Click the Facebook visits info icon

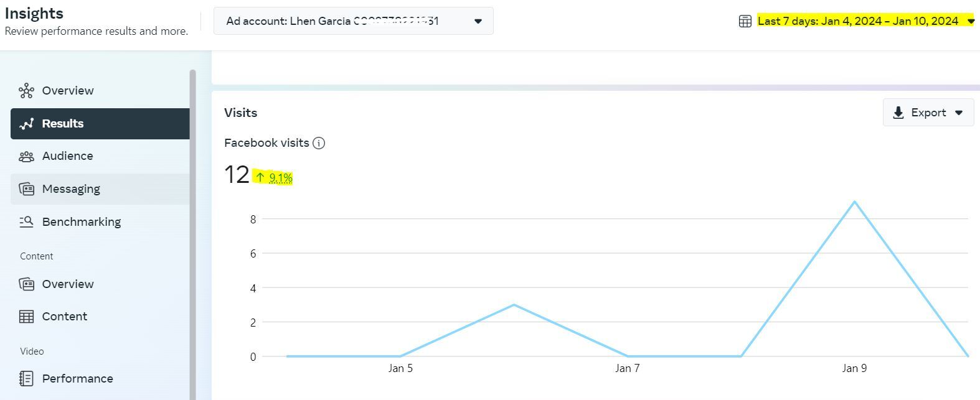pos(319,143)
